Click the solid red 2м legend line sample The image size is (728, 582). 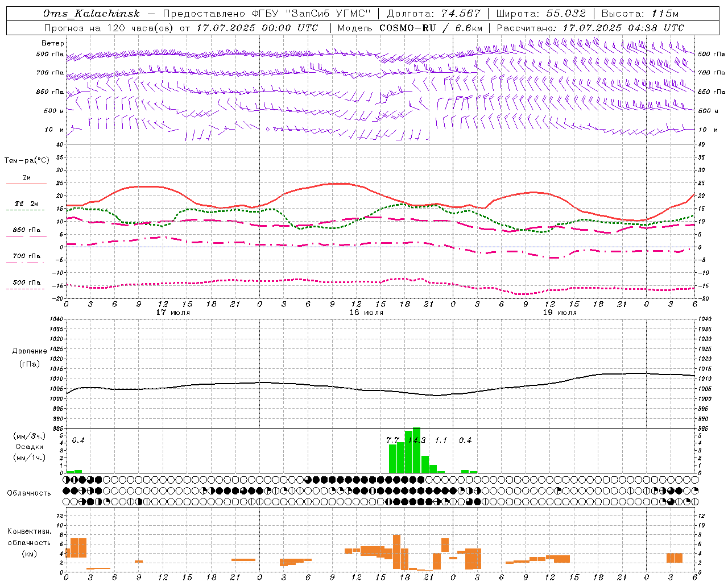click(x=26, y=184)
